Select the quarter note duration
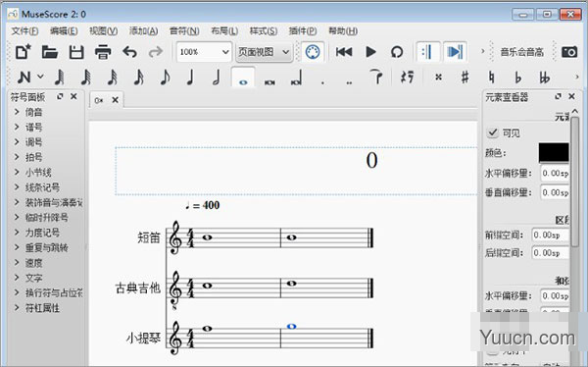 (x=190, y=78)
